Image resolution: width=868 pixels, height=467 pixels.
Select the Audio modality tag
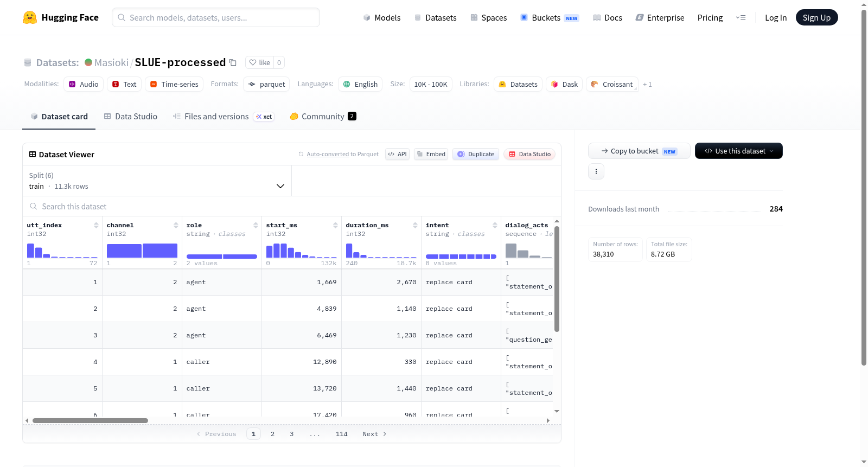tap(84, 84)
